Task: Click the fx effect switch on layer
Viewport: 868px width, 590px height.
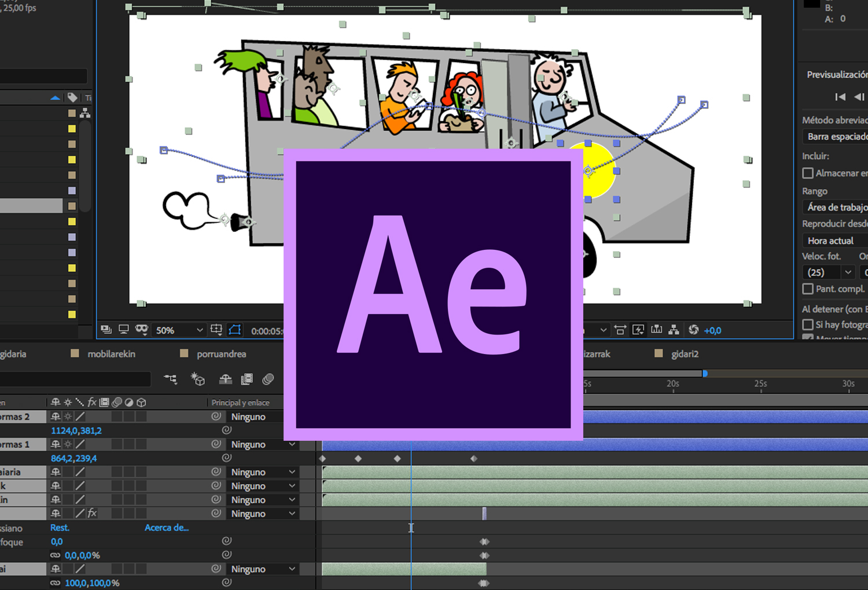Action: click(x=92, y=513)
